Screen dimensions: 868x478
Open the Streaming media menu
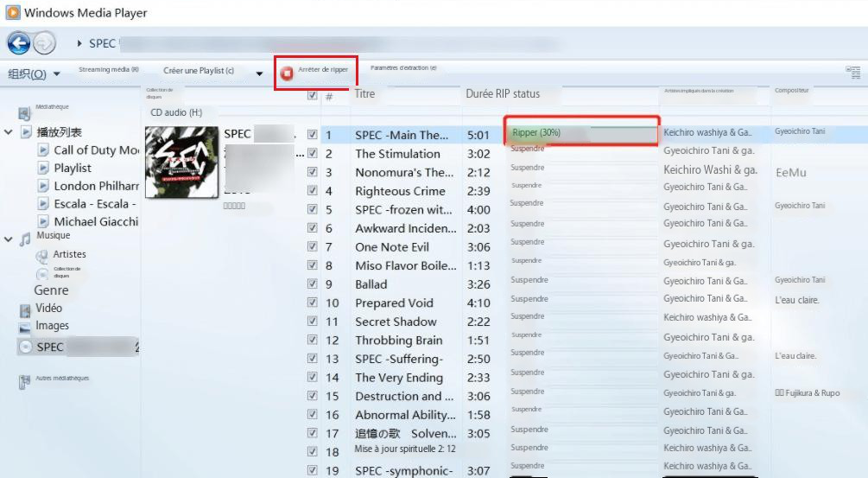coord(109,69)
